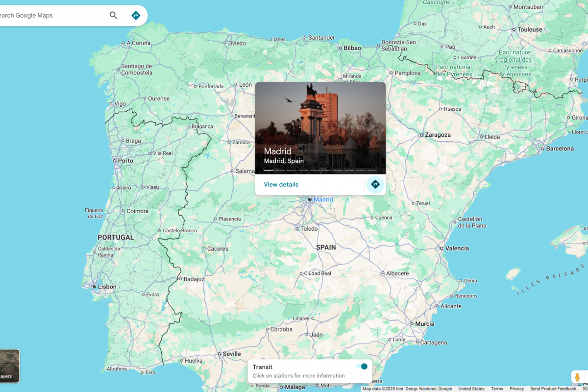Click the Valencia city dot
588x392 pixels.
coord(441,248)
